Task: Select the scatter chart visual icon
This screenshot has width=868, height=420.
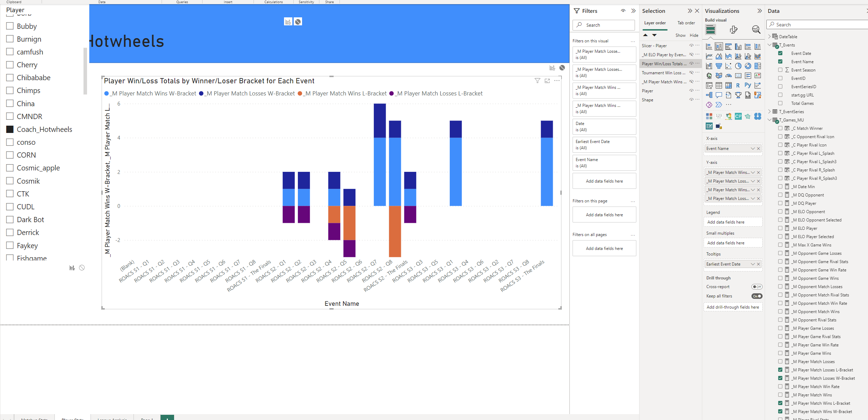Action: pyautogui.click(x=729, y=66)
